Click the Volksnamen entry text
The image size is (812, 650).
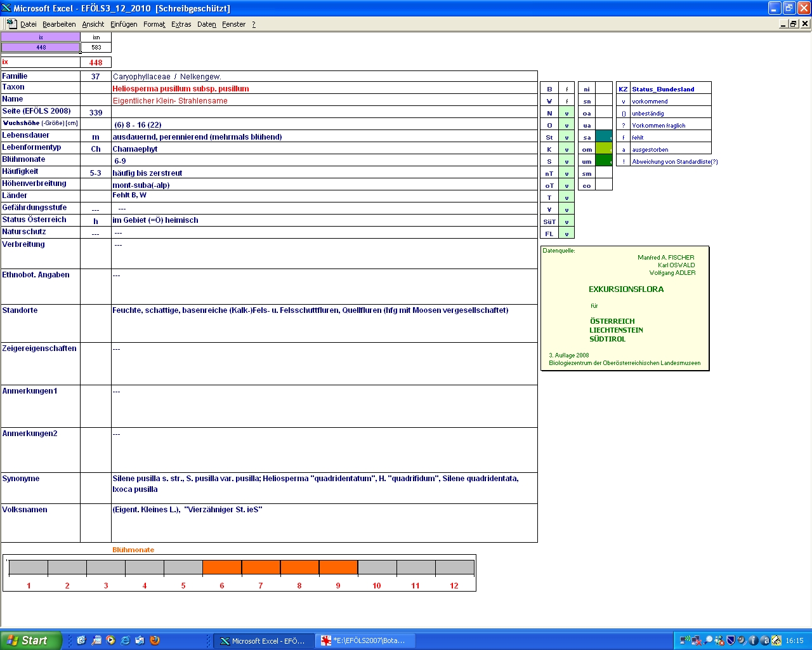pyautogui.click(x=187, y=510)
